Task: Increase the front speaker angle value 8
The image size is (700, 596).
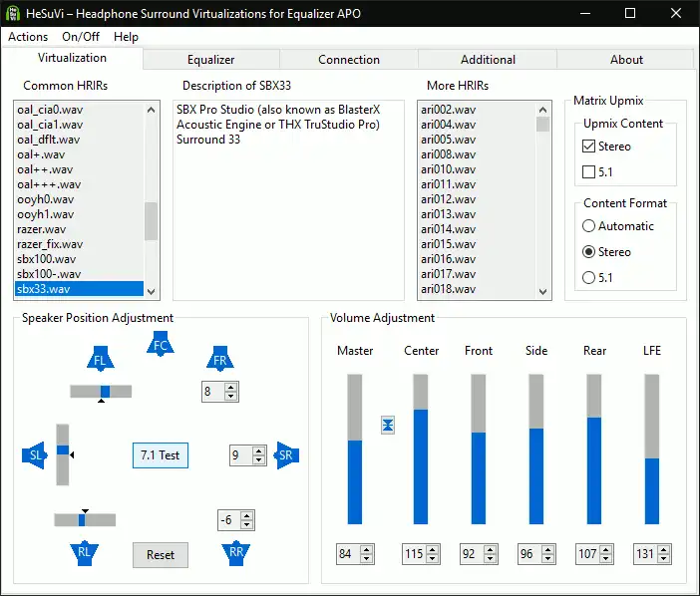Action: pos(230,387)
